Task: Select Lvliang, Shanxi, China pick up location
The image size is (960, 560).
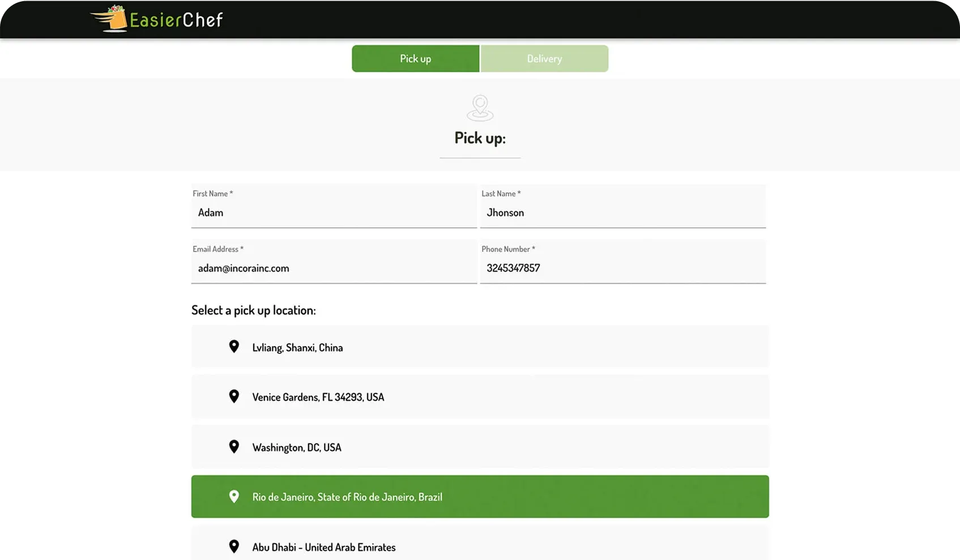Action: click(480, 347)
